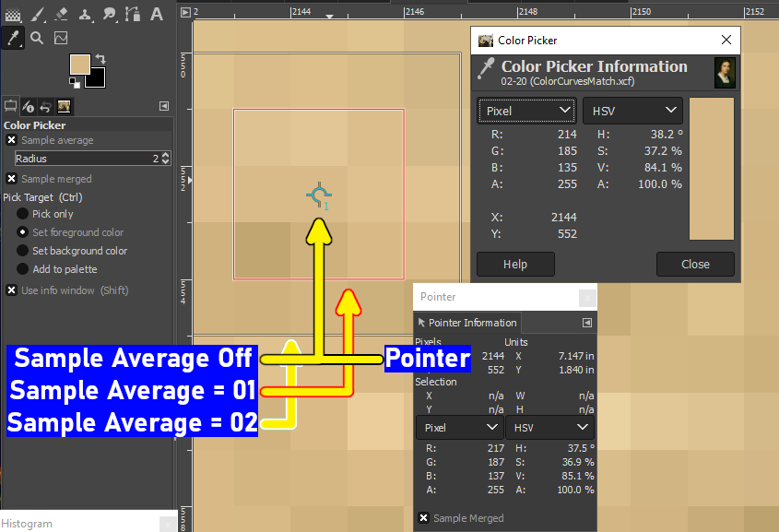Image resolution: width=779 pixels, height=532 pixels.
Task: Select the Gradient tool in the toolbox
Action: pos(13,15)
